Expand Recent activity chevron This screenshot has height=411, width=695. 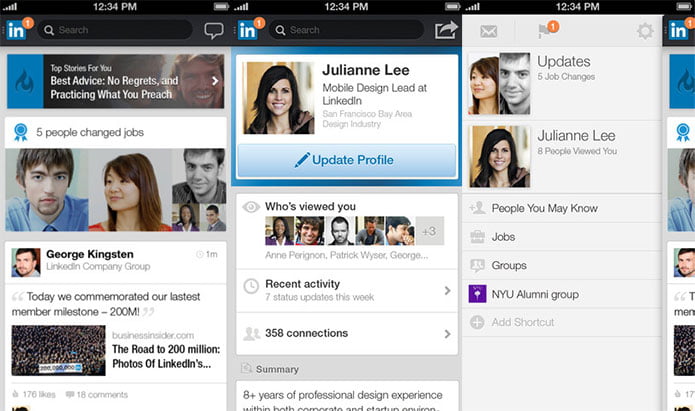coord(447,290)
